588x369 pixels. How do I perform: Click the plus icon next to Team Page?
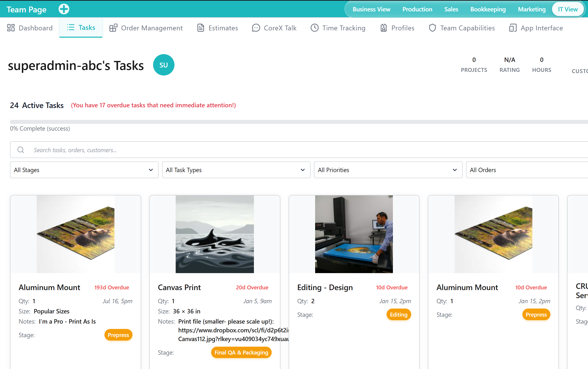click(x=64, y=9)
